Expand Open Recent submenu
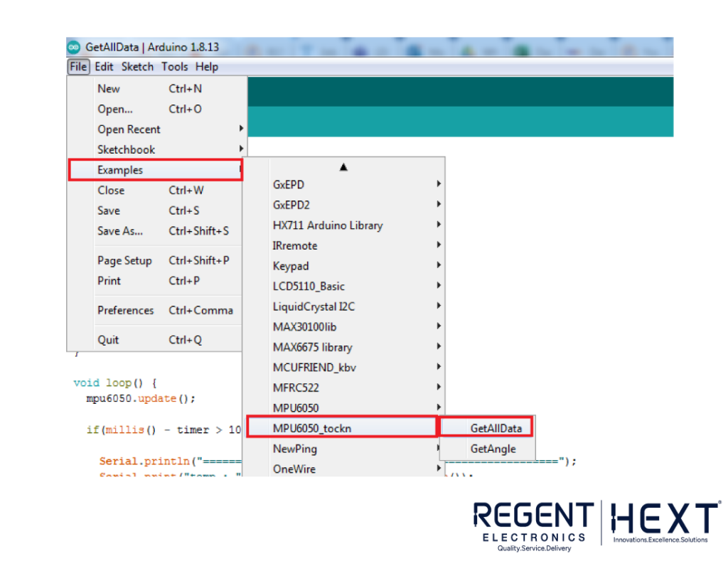This screenshot has height=566, width=728. [x=156, y=129]
